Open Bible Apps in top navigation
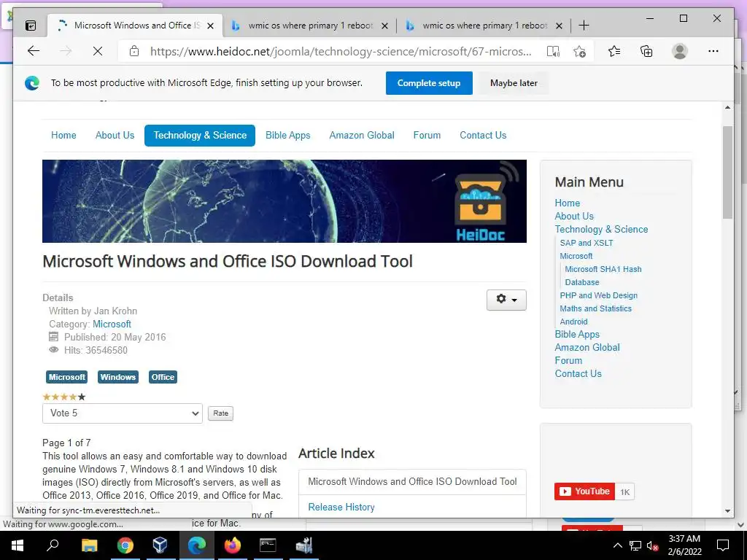 (x=287, y=135)
